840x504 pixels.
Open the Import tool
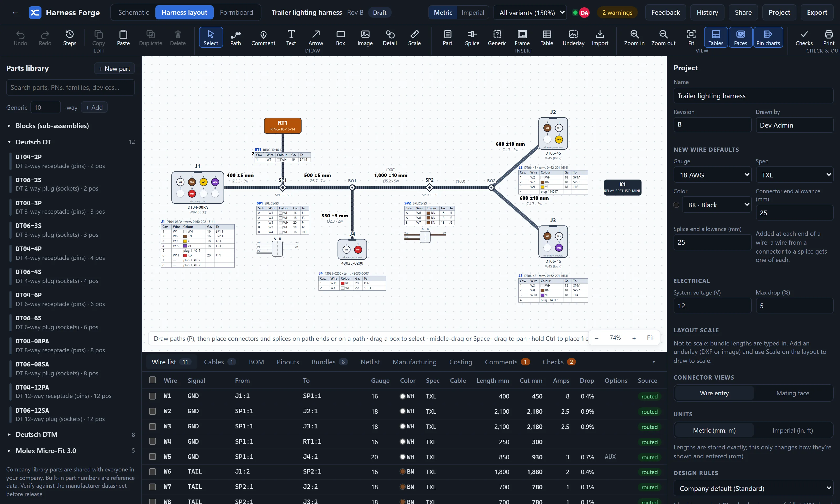600,37
